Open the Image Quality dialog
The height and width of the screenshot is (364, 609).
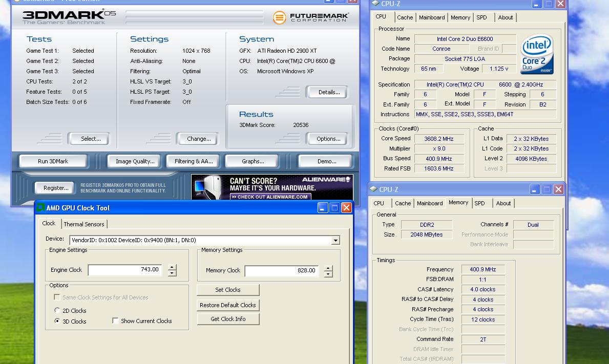(135, 161)
